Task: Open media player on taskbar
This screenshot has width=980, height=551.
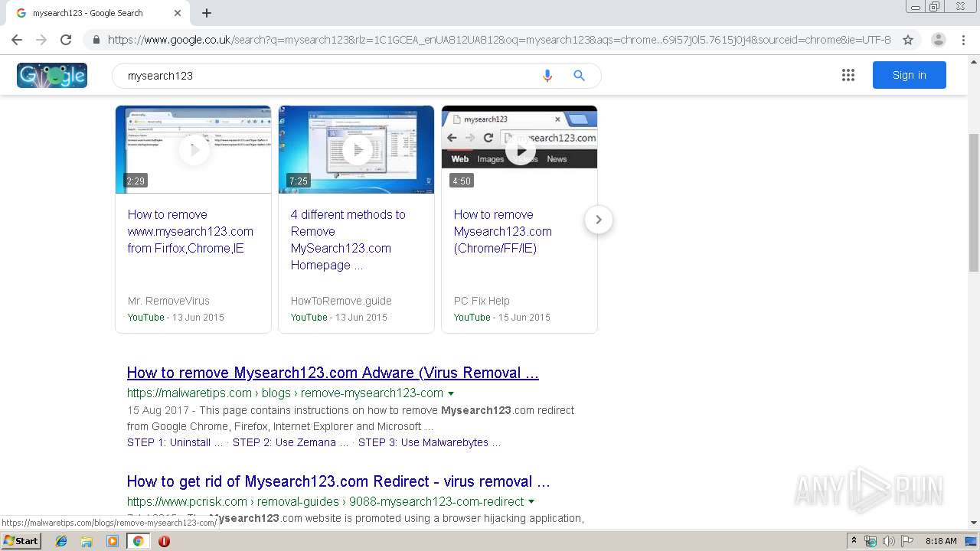Action: [x=113, y=541]
